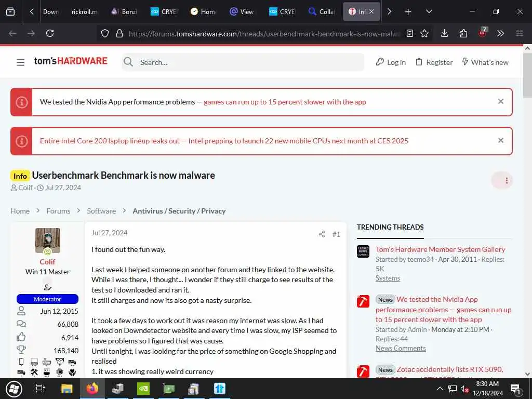Image resolution: width=532 pixels, height=399 pixels.
Task: Go back to previous page
Action: [12, 33]
